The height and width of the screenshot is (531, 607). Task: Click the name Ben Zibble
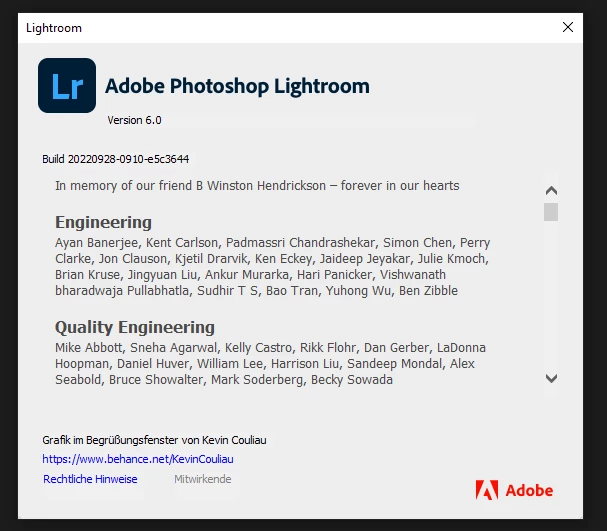point(428,291)
